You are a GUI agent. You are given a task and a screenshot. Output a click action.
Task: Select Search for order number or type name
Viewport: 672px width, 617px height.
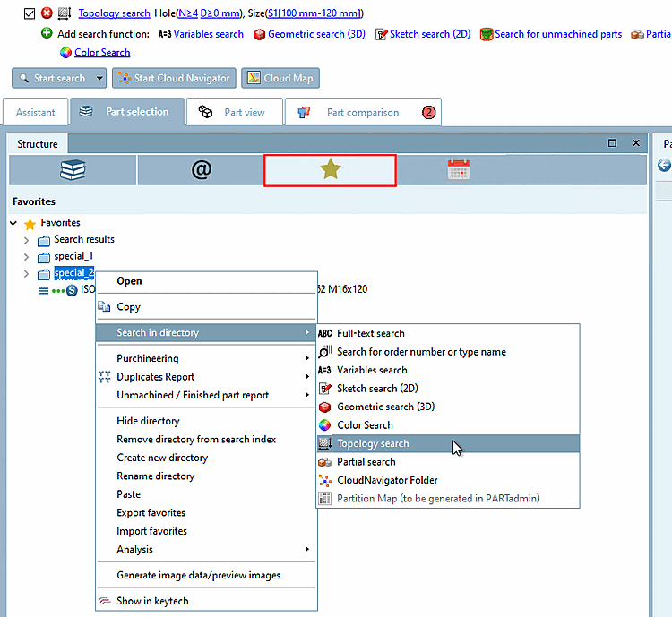coord(448,352)
